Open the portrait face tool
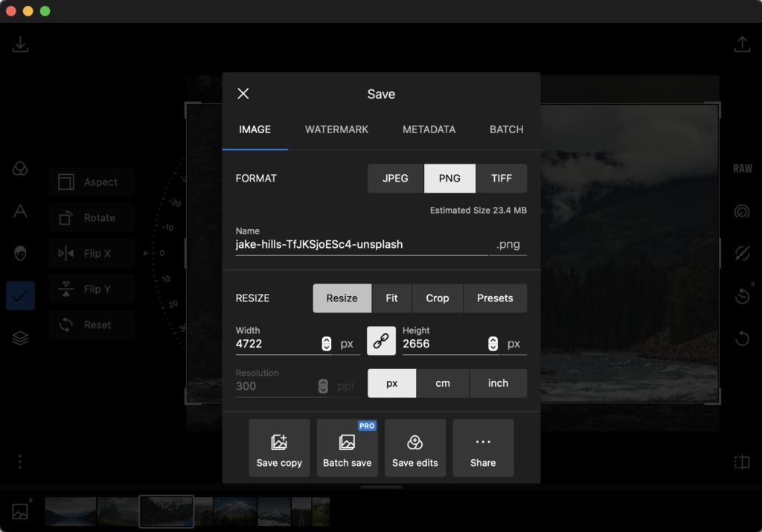762x532 pixels. 19,253
